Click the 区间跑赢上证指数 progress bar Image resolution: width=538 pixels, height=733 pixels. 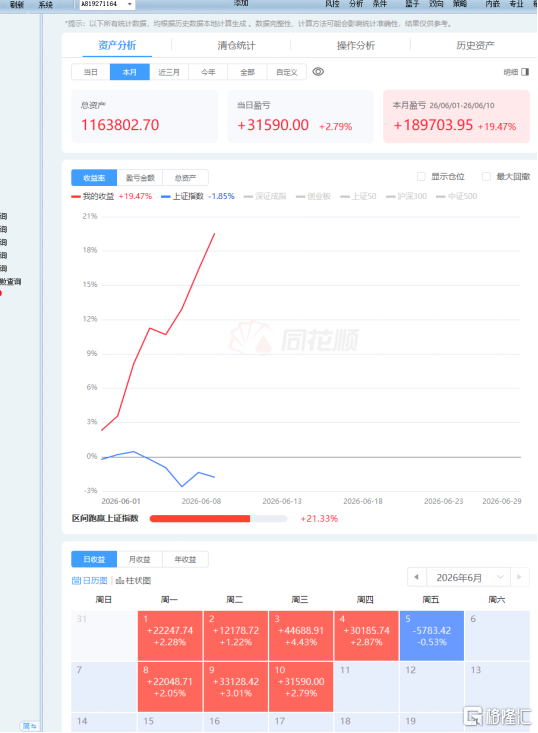point(218,518)
